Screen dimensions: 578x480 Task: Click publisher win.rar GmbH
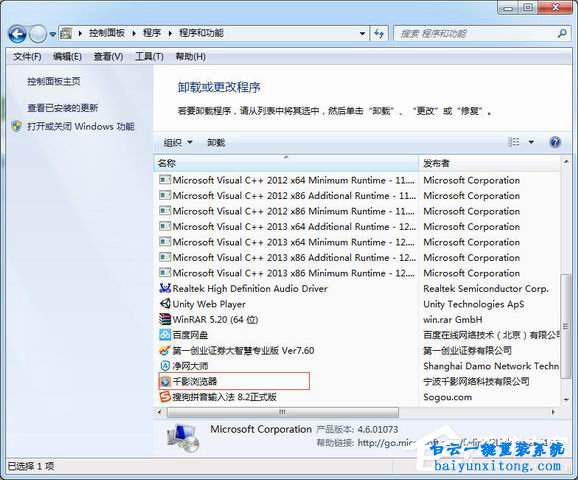(x=453, y=320)
